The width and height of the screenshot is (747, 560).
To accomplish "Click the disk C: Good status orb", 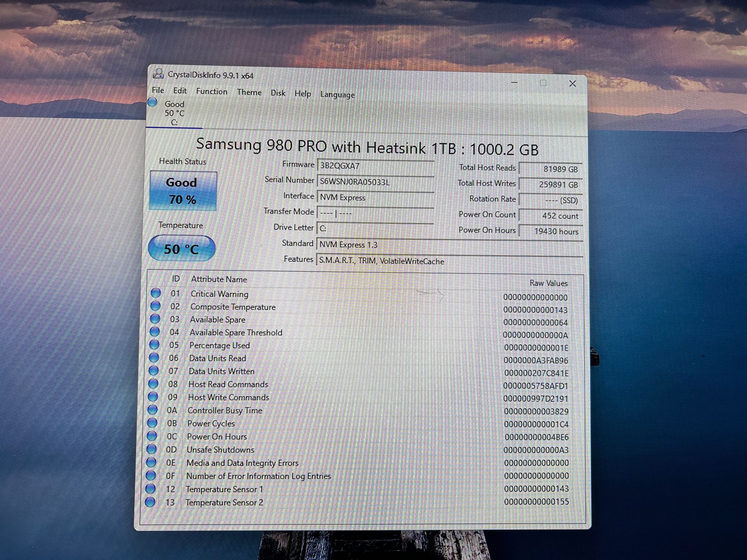I will click(152, 102).
